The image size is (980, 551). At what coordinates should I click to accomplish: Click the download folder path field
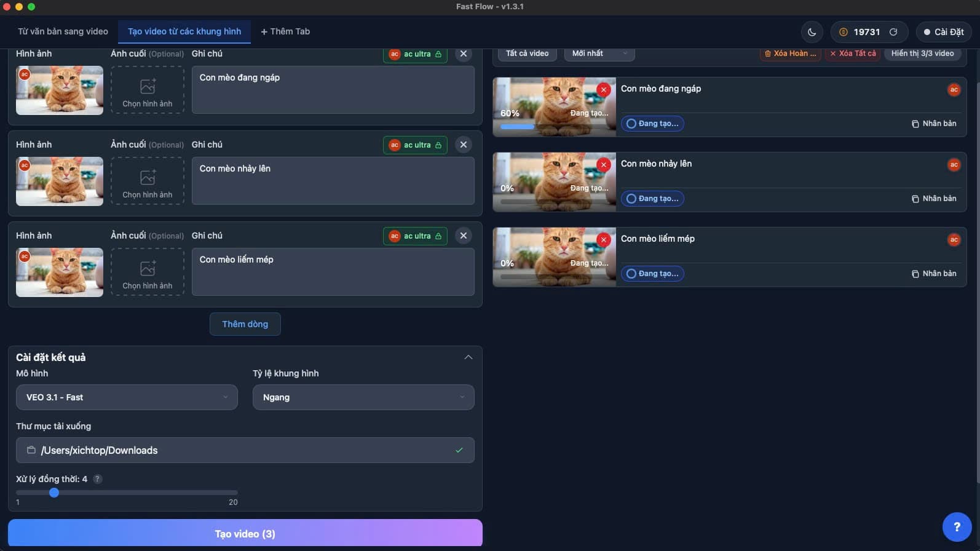(245, 450)
